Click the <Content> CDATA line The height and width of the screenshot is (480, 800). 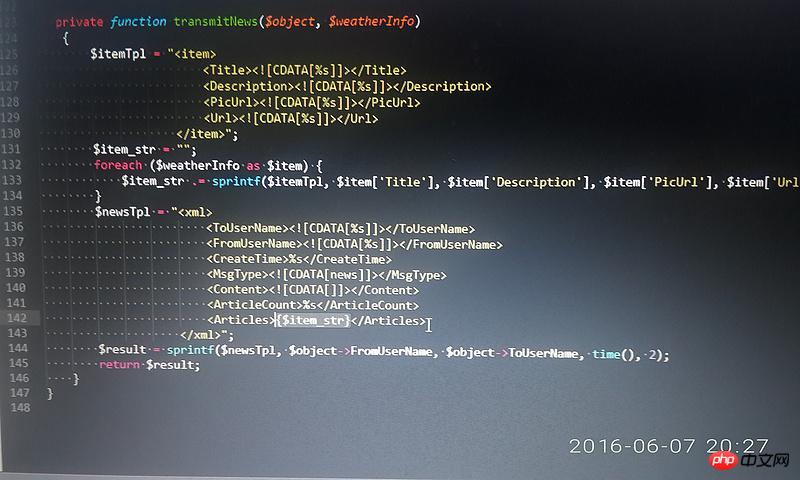click(313, 290)
